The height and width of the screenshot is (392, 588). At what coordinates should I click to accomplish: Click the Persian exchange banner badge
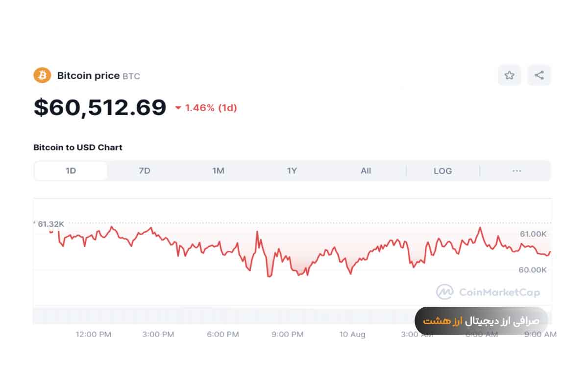tap(481, 321)
